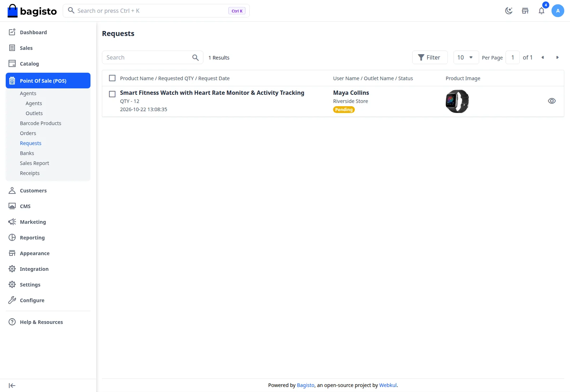Open the Webkul footer link

388,385
